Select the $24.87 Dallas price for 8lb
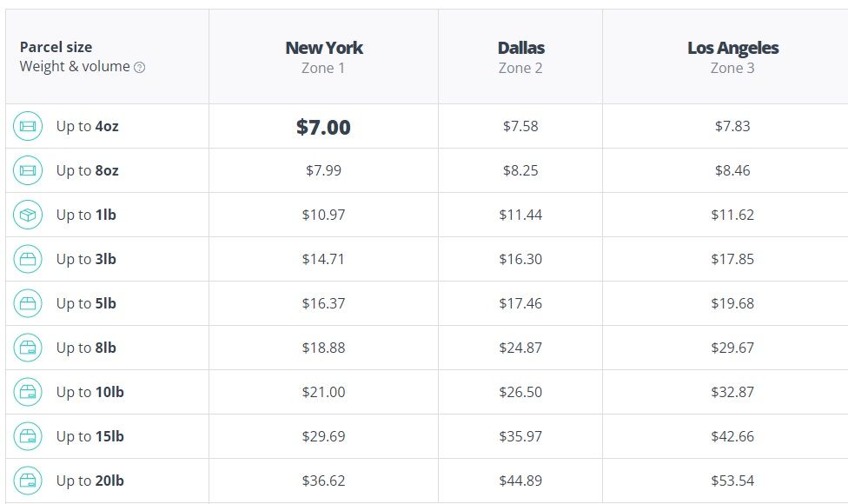Screen dimensions: 848x504 point(520,348)
